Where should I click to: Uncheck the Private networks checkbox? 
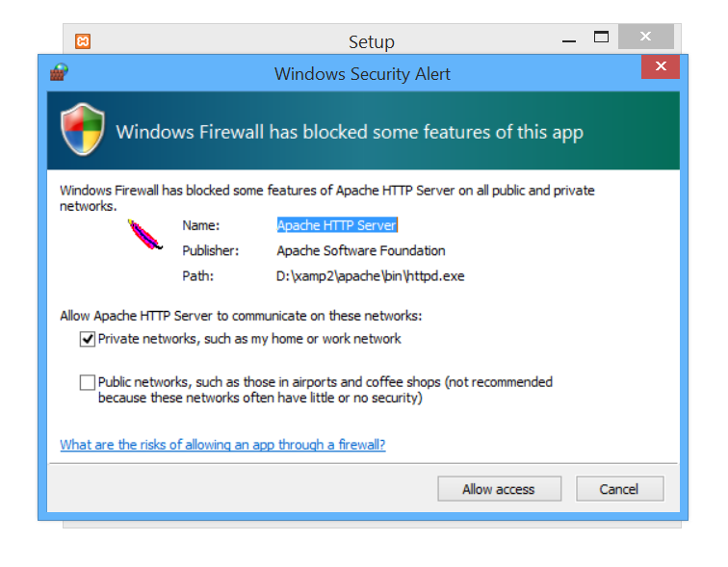pos(88,339)
